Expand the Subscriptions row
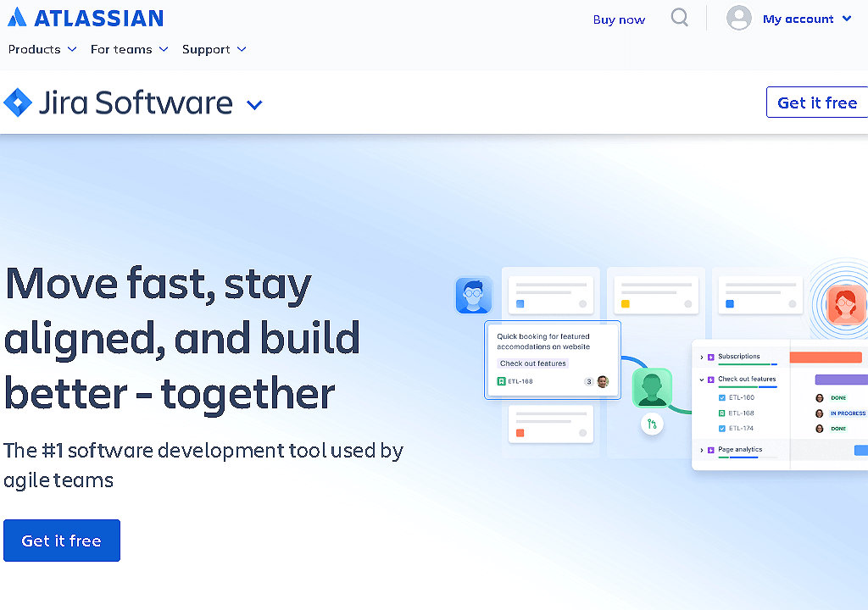Screen dimensions: 868x610 tap(702, 357)
